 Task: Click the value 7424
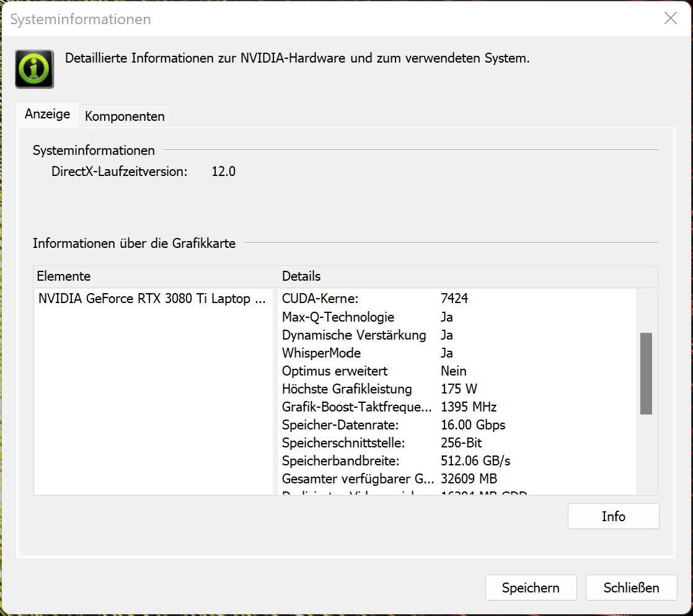pyautogui.click(x=454, y=298)
